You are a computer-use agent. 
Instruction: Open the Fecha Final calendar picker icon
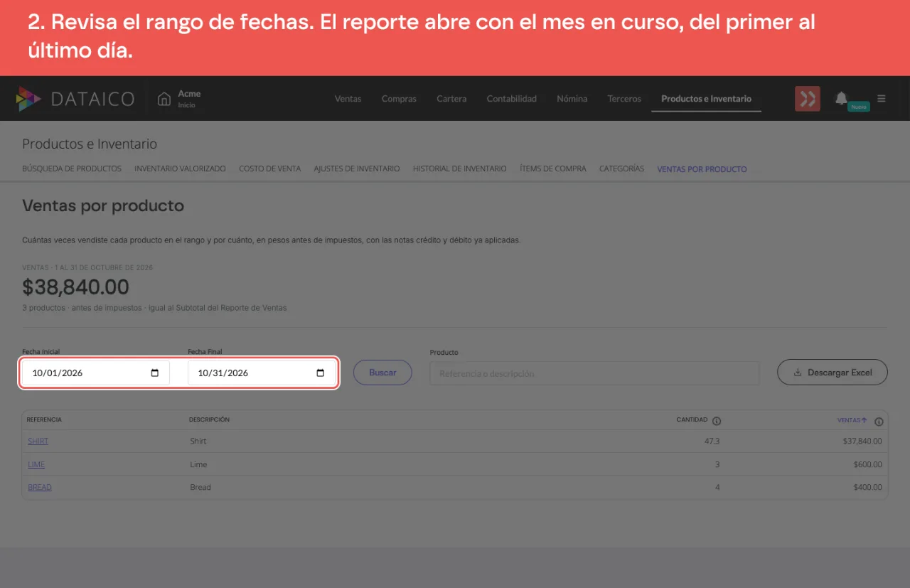(x=320, y=373)
